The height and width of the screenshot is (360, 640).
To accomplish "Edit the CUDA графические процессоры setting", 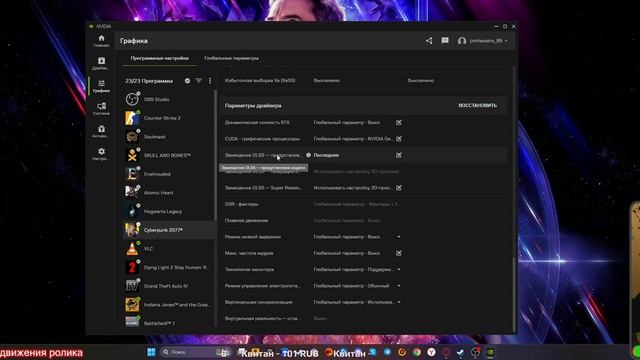I will tap(398, 139).
